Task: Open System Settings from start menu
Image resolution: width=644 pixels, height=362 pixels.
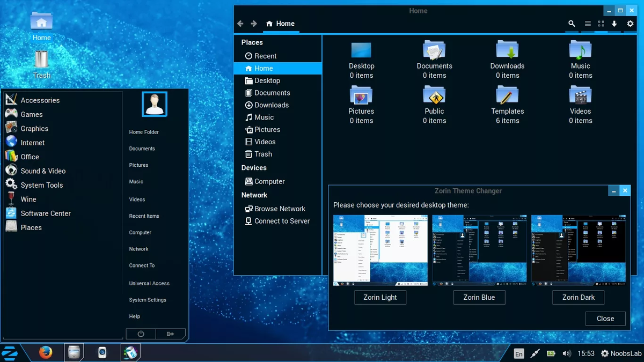Action: (148, 300)
